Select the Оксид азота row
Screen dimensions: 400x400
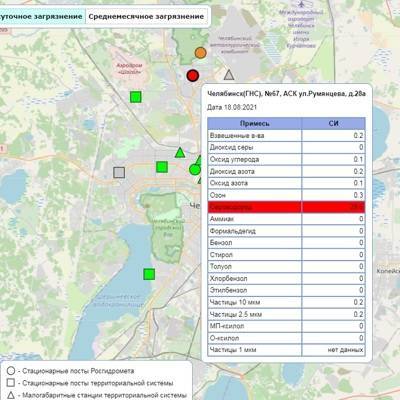pos(286,183)
